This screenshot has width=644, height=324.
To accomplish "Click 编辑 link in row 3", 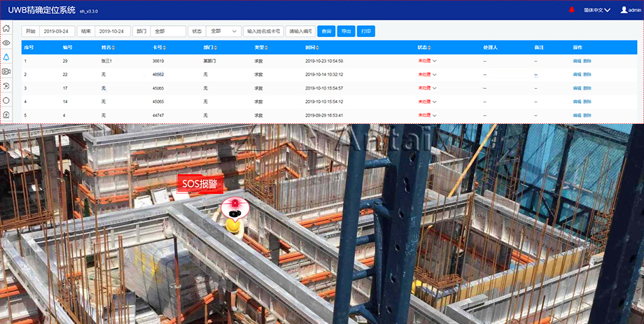I will click(x=577, y=88).
